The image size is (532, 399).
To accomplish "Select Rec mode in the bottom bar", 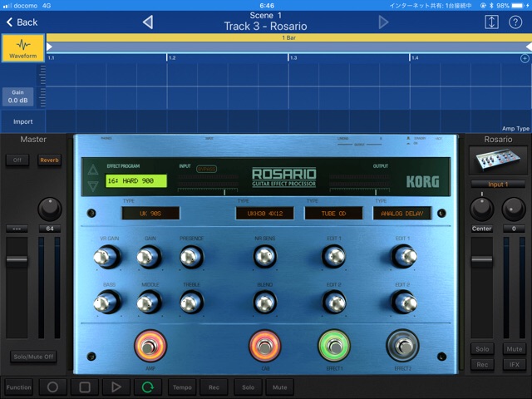I will [214, 387].
